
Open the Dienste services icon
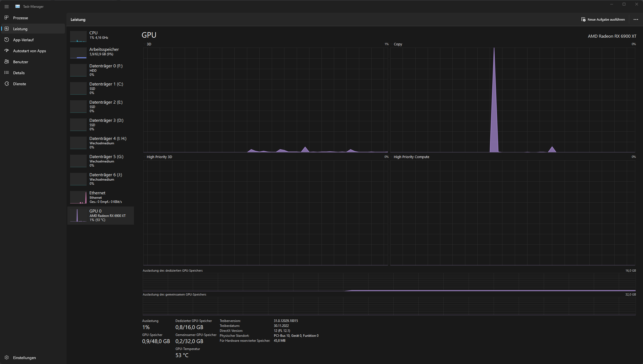coord(7,84)
